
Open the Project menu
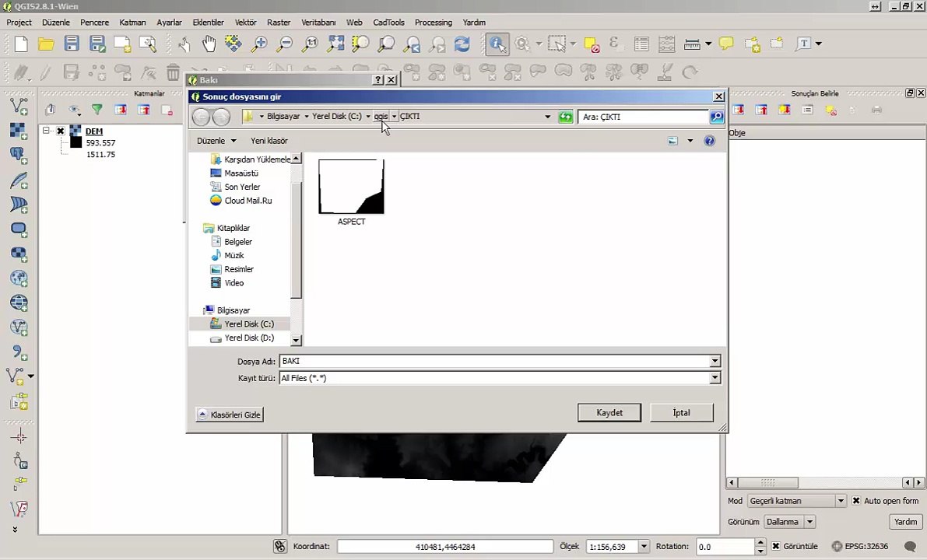coord(19,23)
